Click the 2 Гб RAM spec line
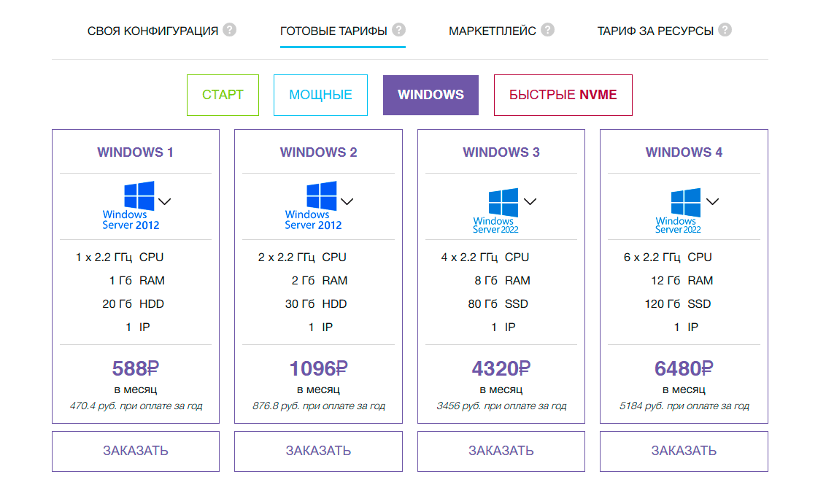 click(320, 281)
